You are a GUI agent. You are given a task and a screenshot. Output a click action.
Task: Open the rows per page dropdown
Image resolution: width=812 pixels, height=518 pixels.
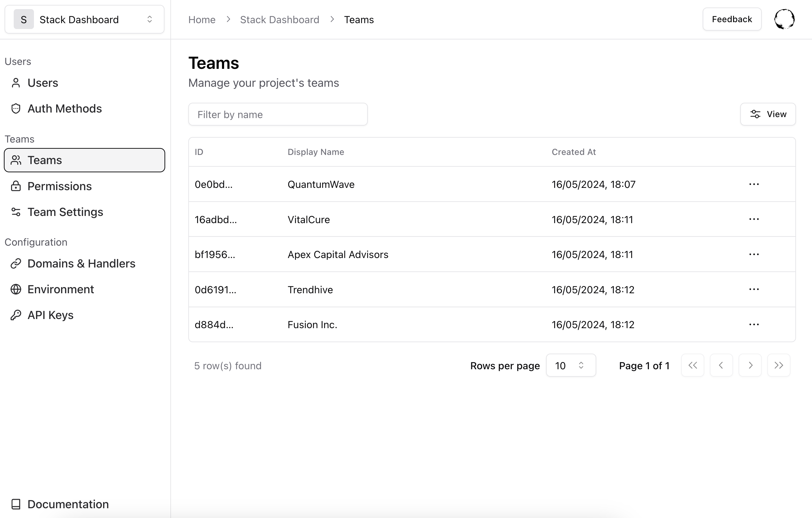[570, 365]
